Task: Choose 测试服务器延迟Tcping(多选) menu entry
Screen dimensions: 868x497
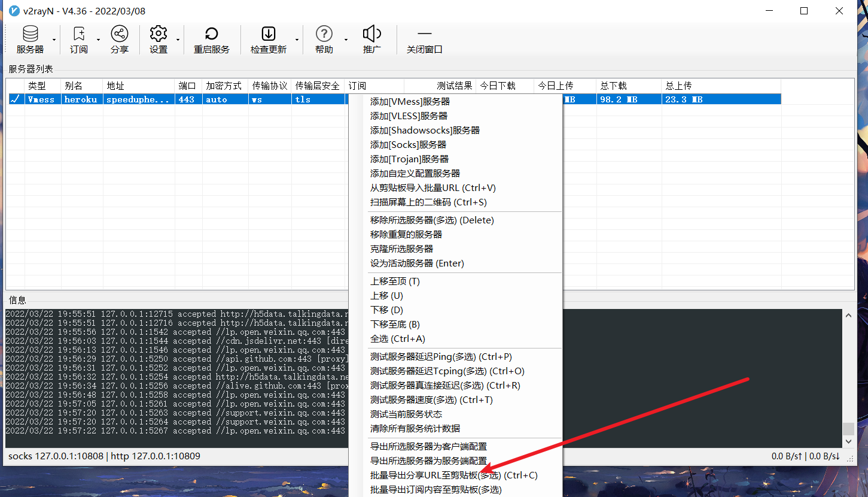Action: point(455,371)
